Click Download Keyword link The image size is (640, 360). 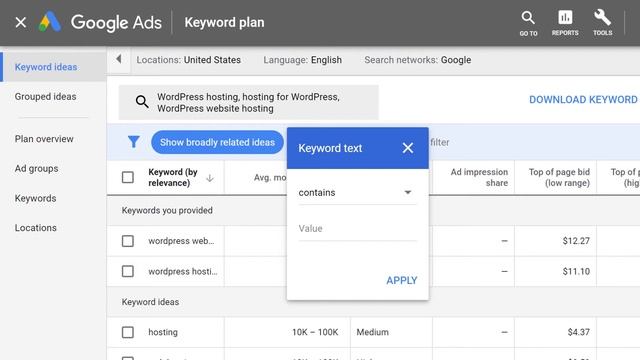point(584,100)
